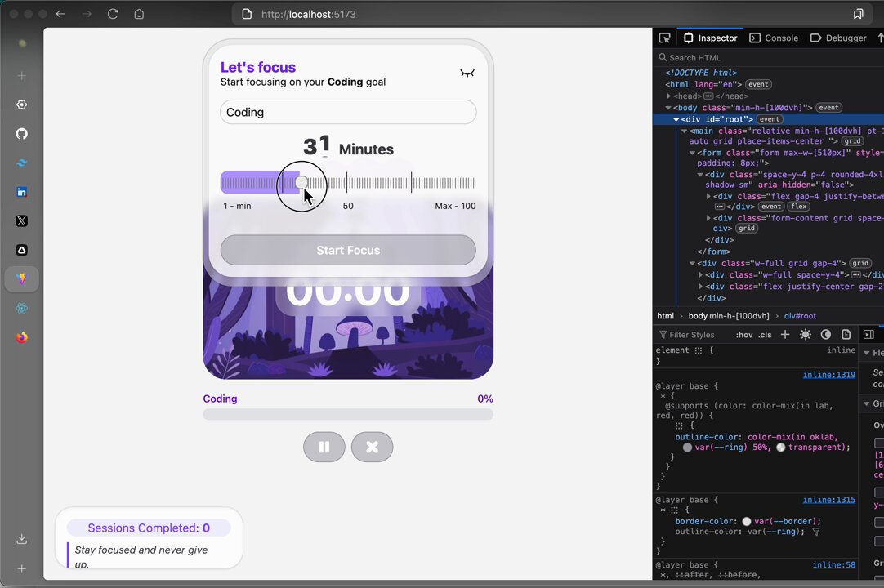Click the new tab plus near sidebar top
Viewport: 884px width, 588px height.
point(21,76)
